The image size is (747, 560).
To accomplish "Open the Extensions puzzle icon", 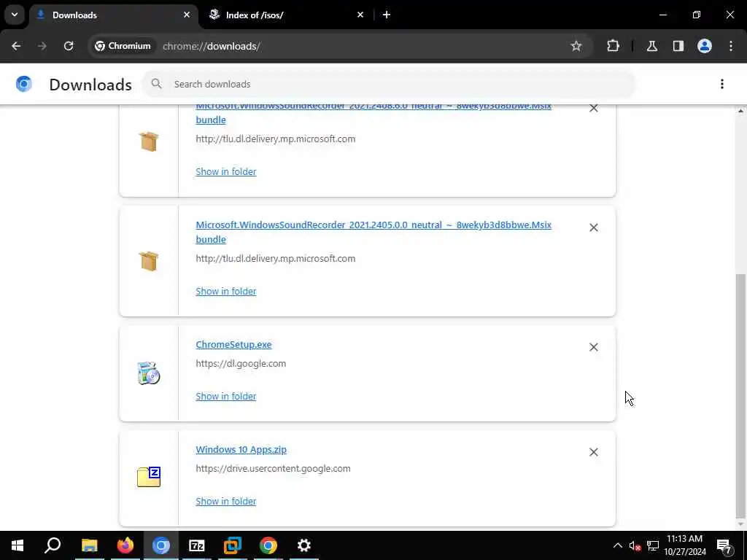I will (613, 46).
